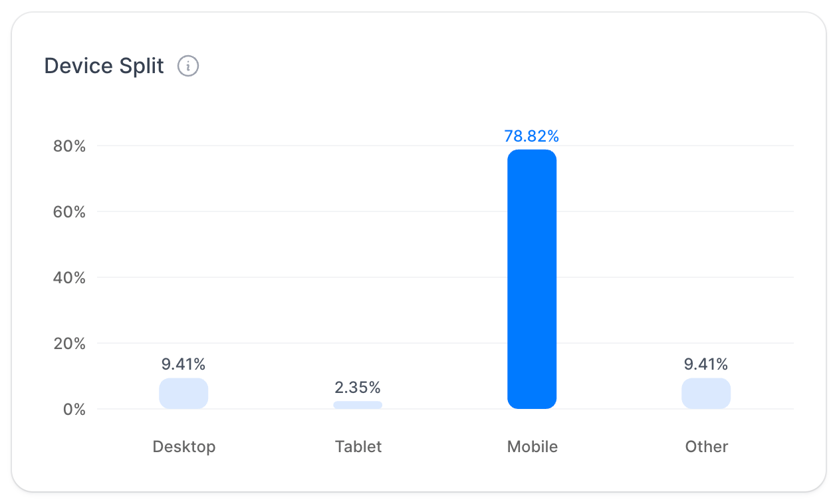Click the 9.41% label above Desktop
The height and width of the screenshot is (504, 839).
point(183,364)
